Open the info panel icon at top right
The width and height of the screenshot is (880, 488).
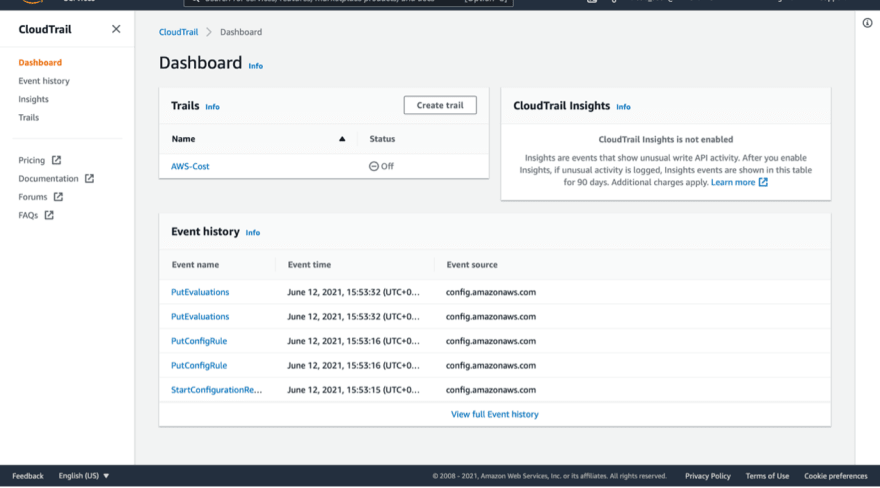[867, 23]
